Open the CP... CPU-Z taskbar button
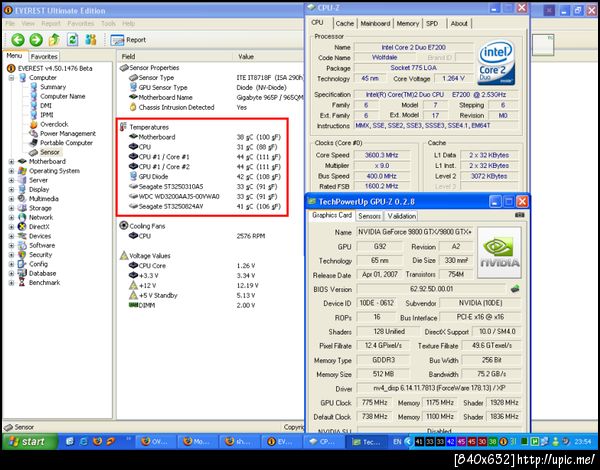 (324, 441)
